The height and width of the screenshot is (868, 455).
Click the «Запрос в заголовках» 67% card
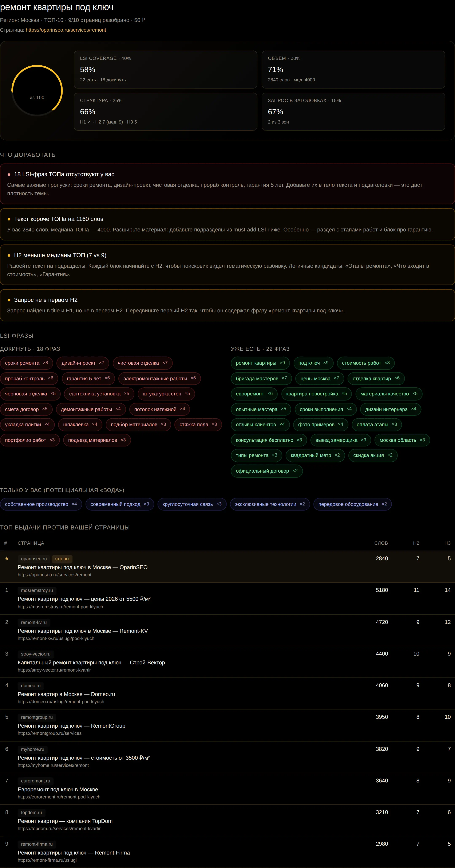[353, 112]
